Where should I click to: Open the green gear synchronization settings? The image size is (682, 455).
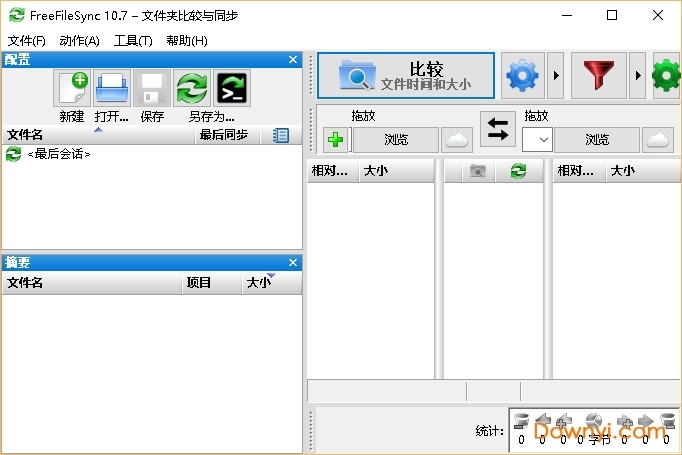click(666, 76)
